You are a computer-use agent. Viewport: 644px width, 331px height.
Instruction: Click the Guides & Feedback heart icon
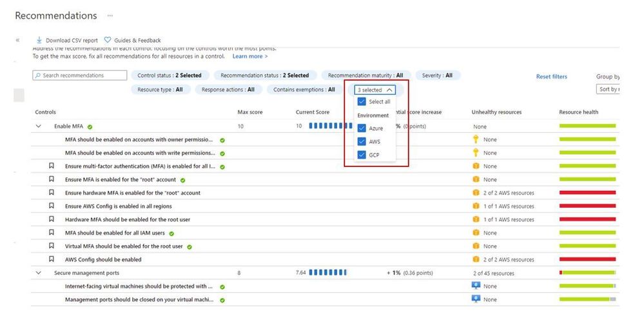click(108, 40)
